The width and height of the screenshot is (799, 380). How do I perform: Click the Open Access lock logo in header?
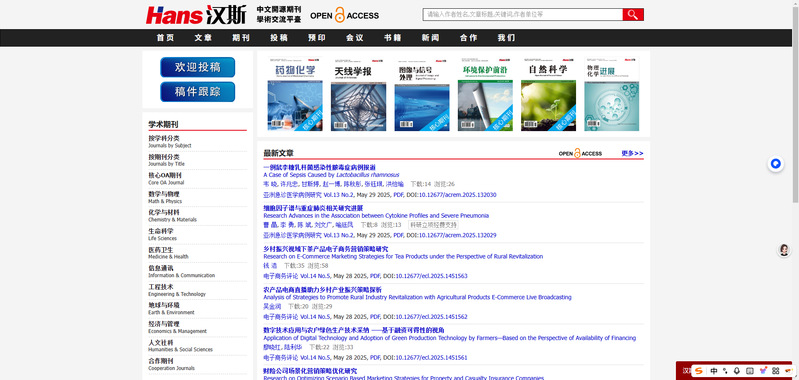344,15
